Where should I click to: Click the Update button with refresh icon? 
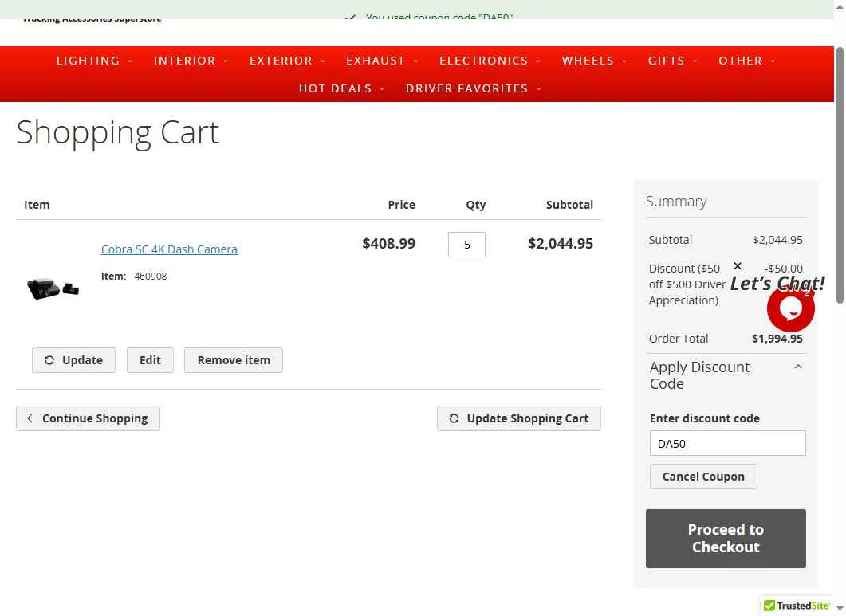73,359
